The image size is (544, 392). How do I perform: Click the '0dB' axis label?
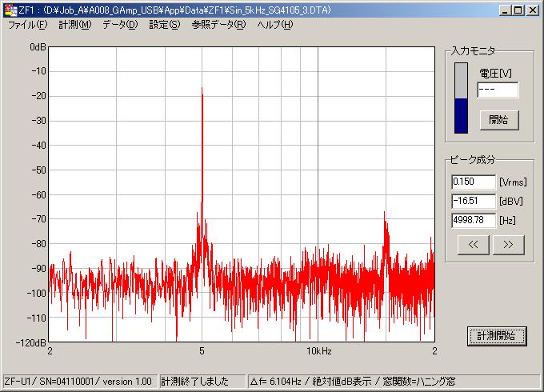click(x=38, y=47)
